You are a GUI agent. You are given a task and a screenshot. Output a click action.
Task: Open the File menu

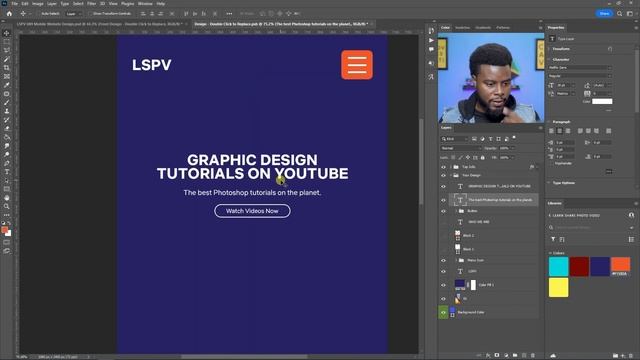[x=14, y=4]
